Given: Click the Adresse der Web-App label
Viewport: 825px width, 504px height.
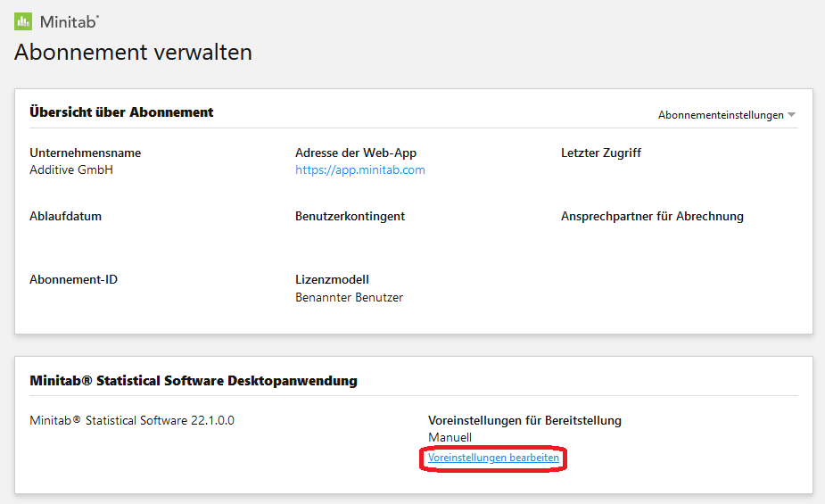Looking at the screenshot, I should point(356,153).
